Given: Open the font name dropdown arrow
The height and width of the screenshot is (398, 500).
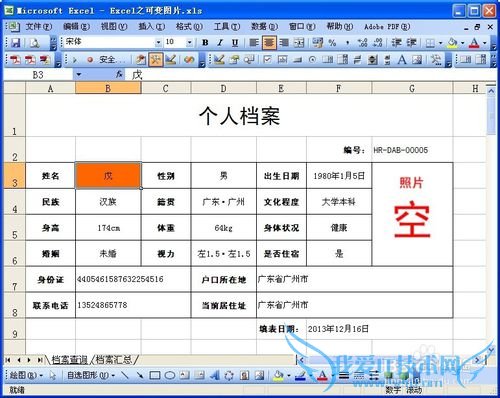Looking at the screenshot, I should pos(158,42).
